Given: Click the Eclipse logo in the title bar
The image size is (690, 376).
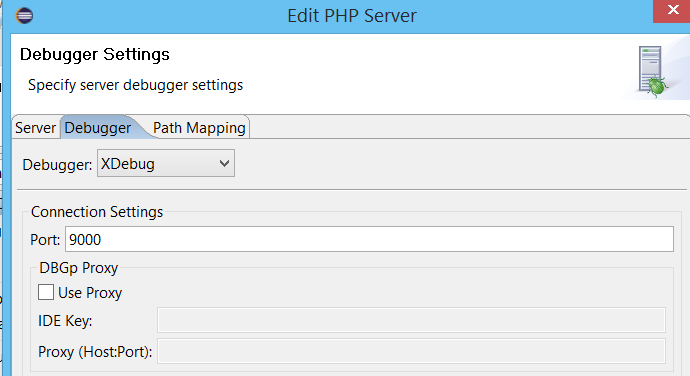Looking at the screenshot, I should [x=24, y=15].
